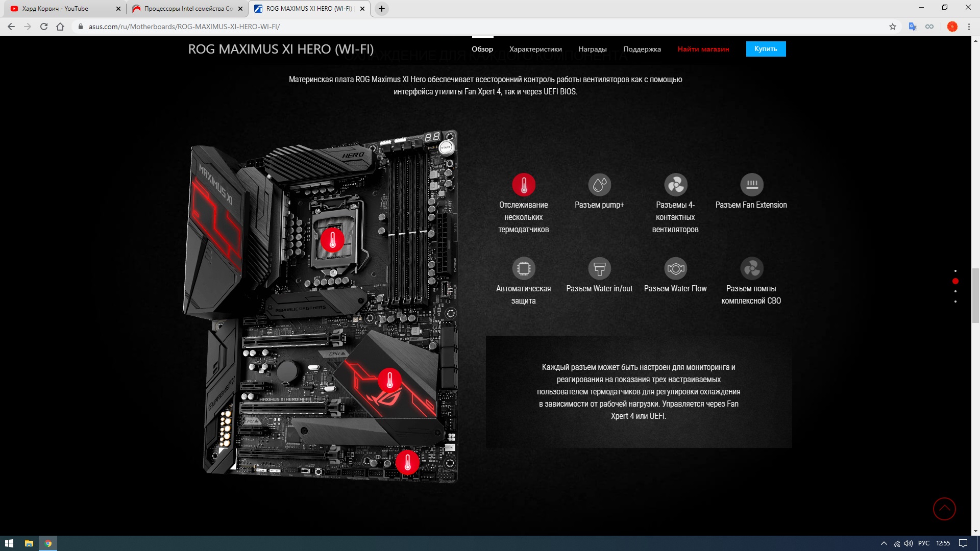Click the thermometer marker on ROG chipset heatsink

point(390,380)
